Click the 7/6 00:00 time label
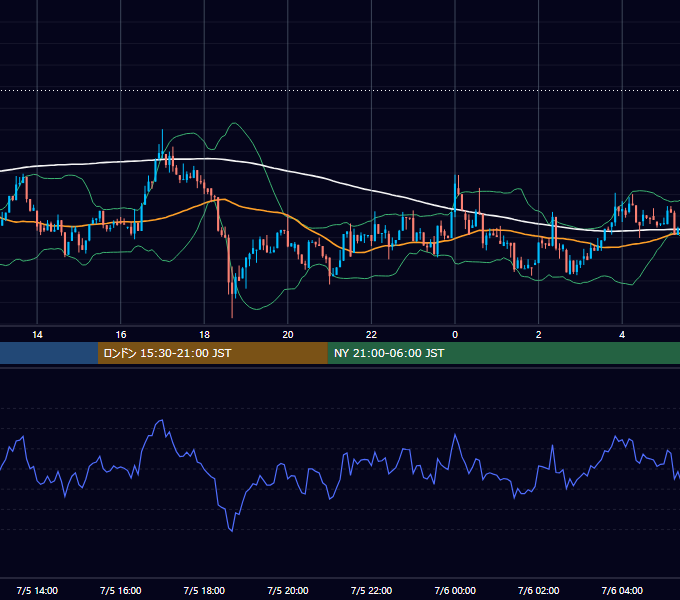 tap(455, 590)
